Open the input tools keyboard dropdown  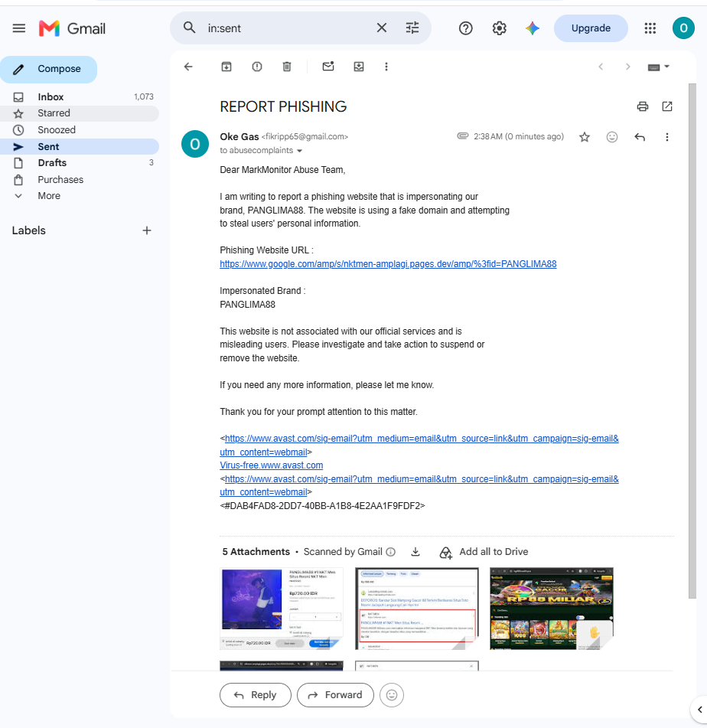[658, 67]
